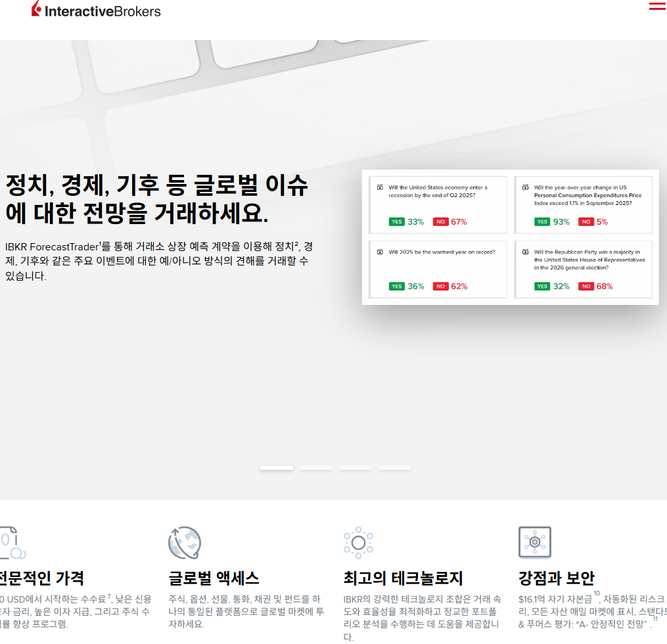This screenshot has height=644, width=667.
Task: Click NO 5% on the PCE Price Index forecast
Action: click(593, 221)
